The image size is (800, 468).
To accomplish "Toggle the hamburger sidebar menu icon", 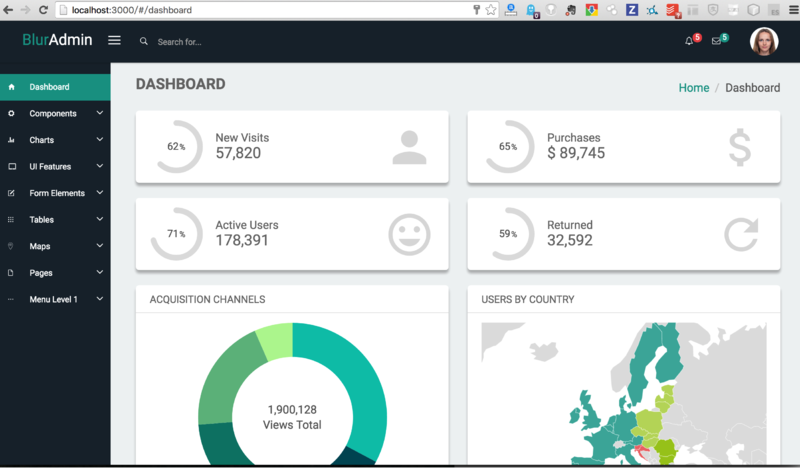I will (114, 41).
